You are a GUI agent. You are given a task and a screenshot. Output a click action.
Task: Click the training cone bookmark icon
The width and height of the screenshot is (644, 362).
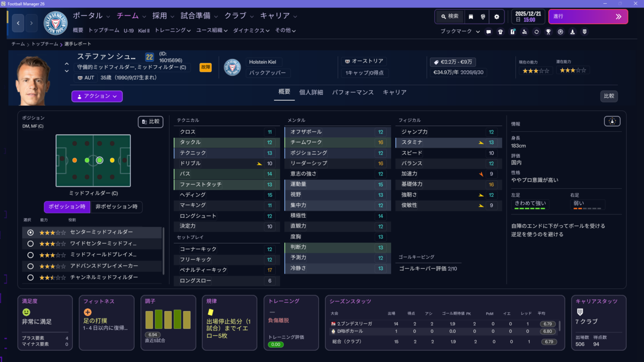point(573,32)
